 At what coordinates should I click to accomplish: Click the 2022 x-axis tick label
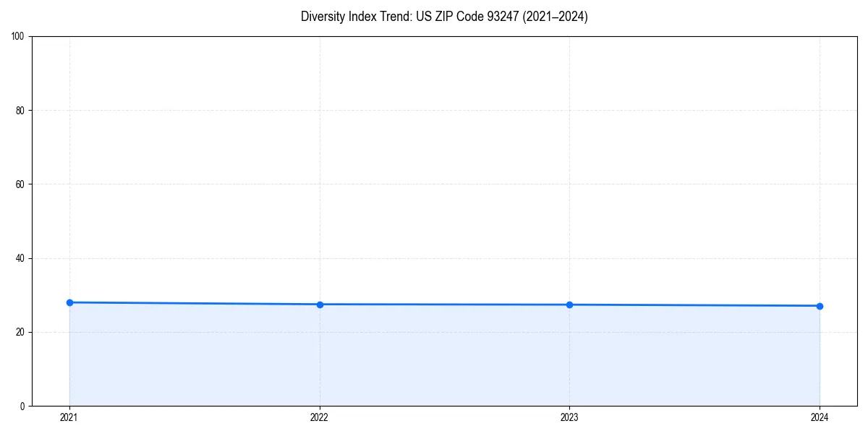pos(319,417)
